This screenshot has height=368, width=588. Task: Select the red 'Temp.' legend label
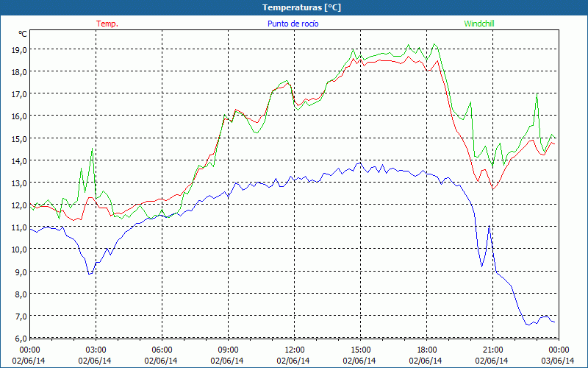(x=107, y=24)
